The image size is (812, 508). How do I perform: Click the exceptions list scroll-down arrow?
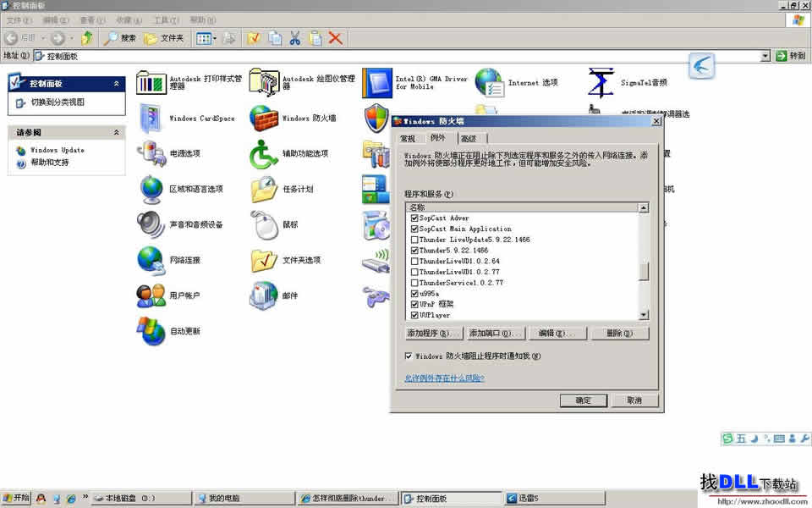coord(644,315)
